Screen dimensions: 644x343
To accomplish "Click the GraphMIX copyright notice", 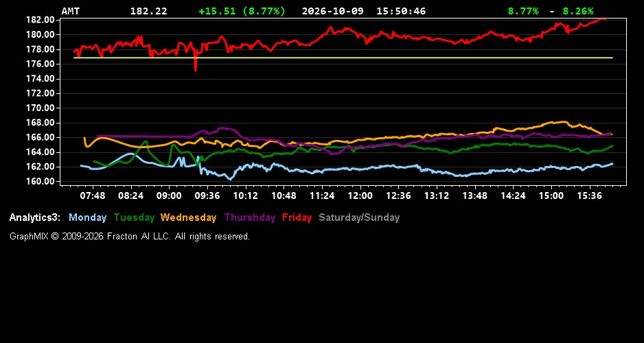I will coord(130,237).
